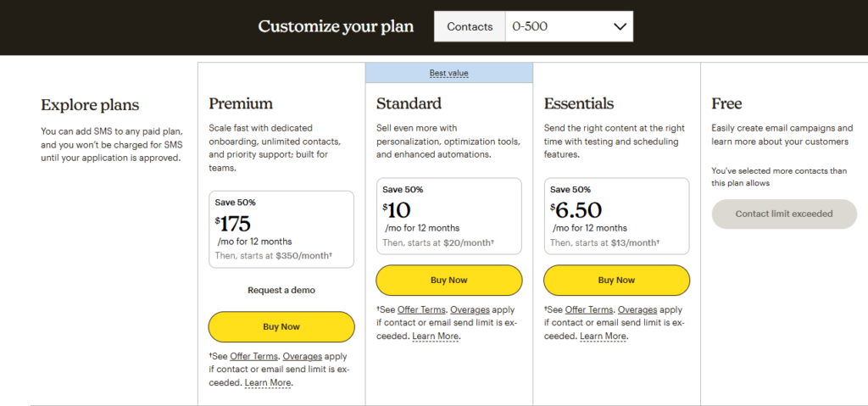Click the Contact limit exceeded button

(784, 214)
